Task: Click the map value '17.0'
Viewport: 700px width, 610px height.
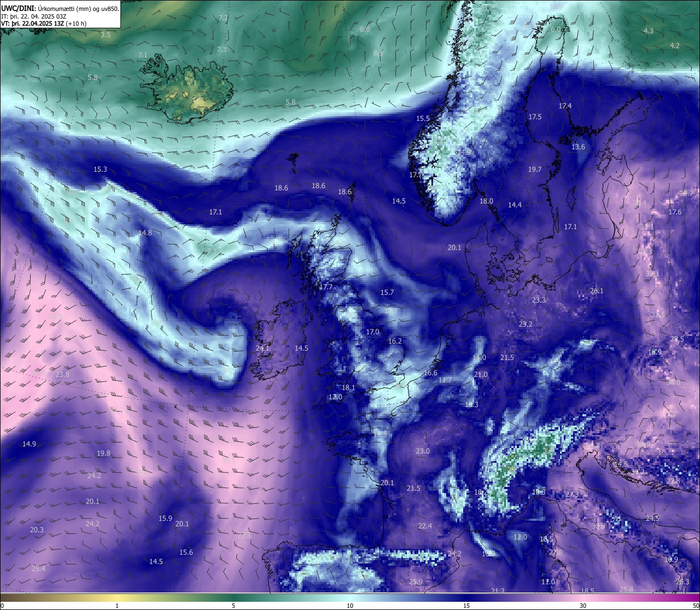Action: 372,332
